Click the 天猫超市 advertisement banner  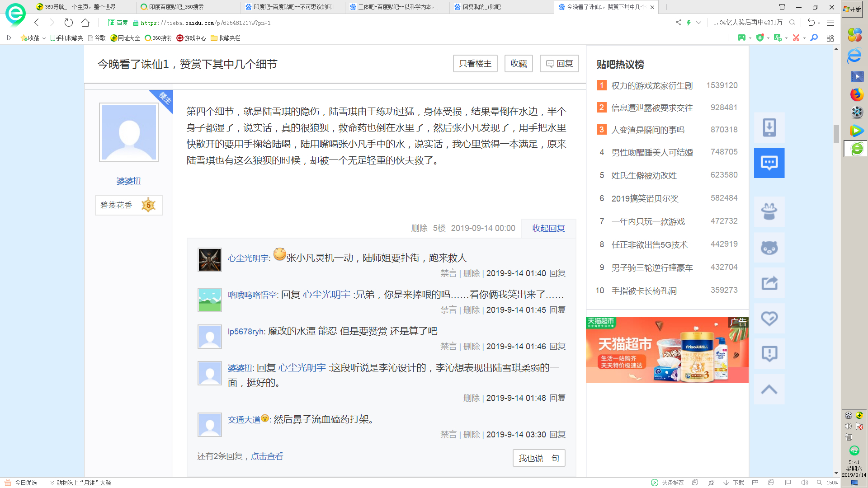667,350
